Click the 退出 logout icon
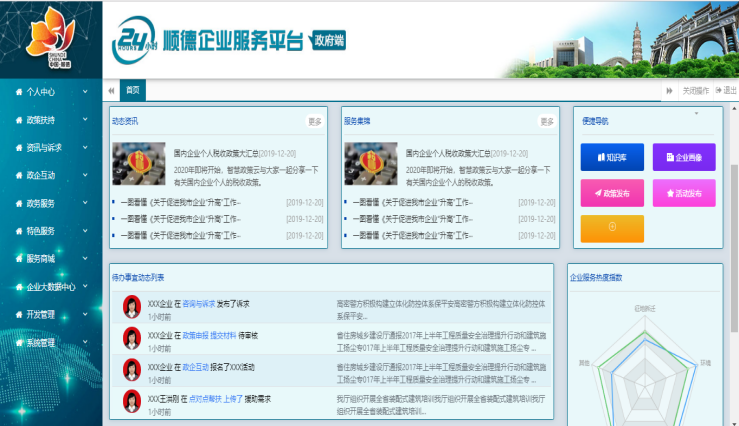 coord(717,90)
